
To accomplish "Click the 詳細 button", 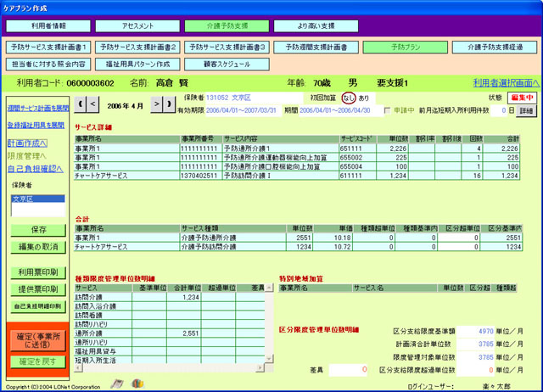I will pos(526,111).
